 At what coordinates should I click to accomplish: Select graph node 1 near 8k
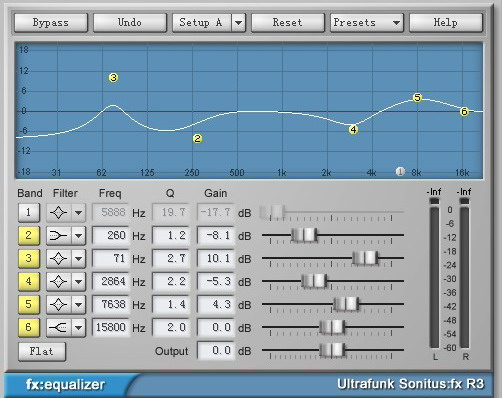coord(400,172)
